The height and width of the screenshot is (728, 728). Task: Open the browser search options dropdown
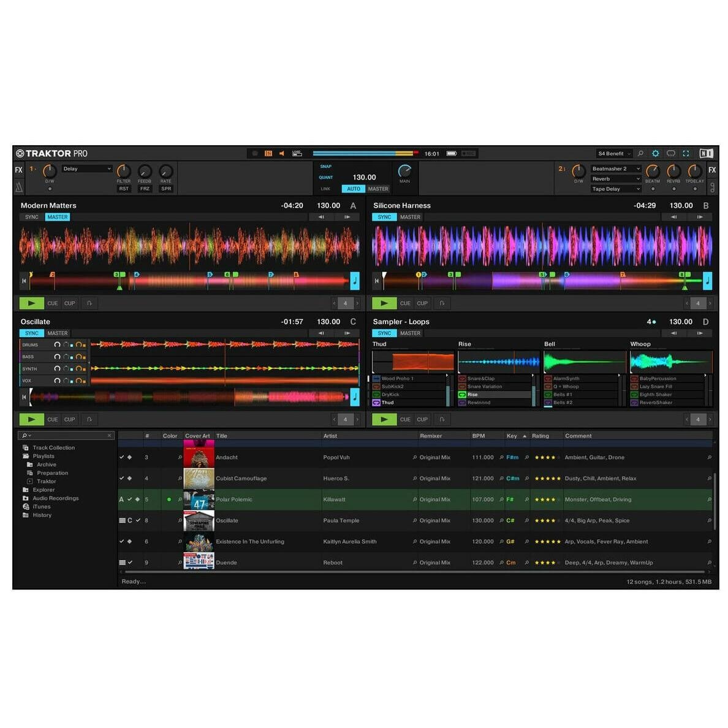tap(26, 436)
